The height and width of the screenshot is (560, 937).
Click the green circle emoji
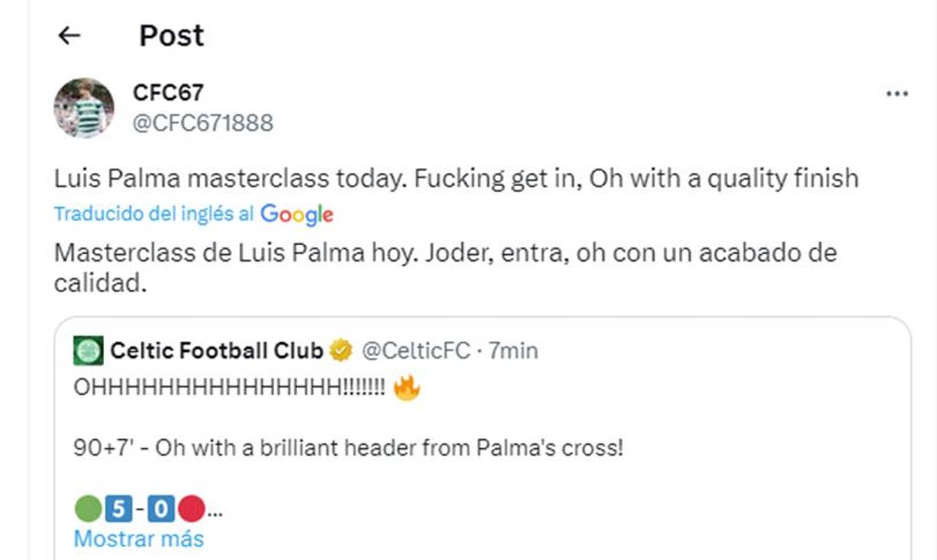[x=88, y=508]
